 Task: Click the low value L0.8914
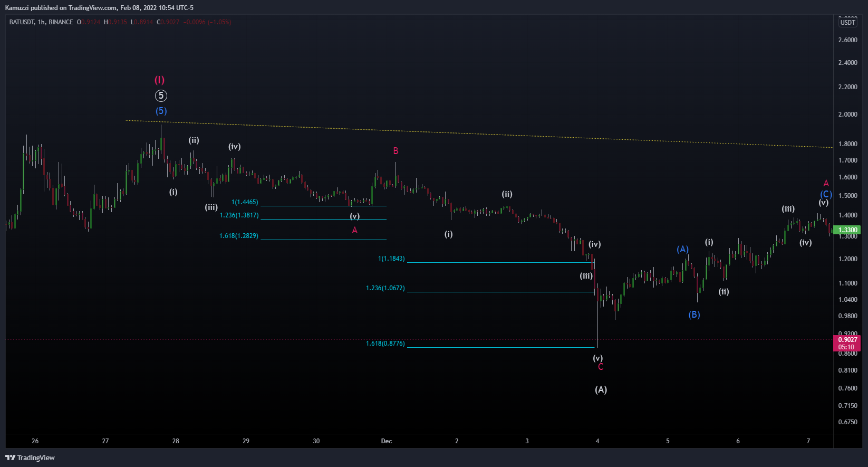pos(142,22)
